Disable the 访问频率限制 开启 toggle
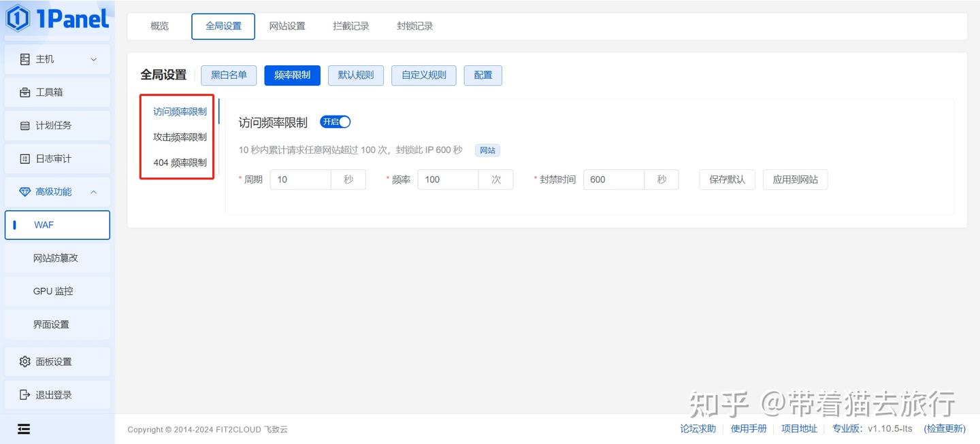 (336, 122)
